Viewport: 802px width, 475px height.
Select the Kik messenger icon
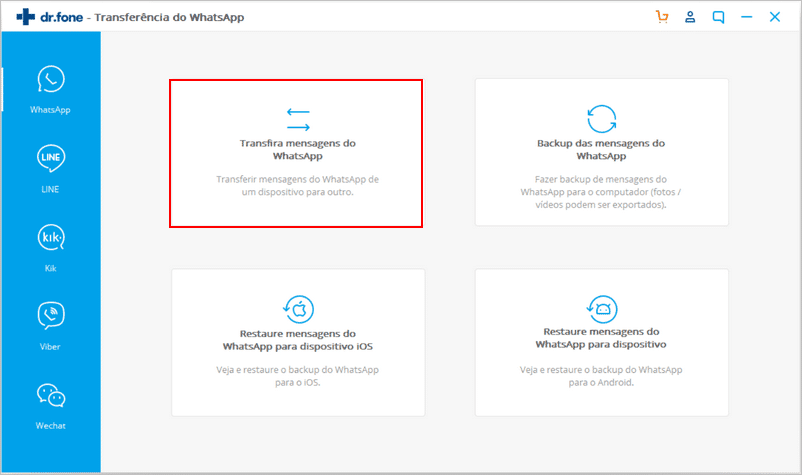51,238
